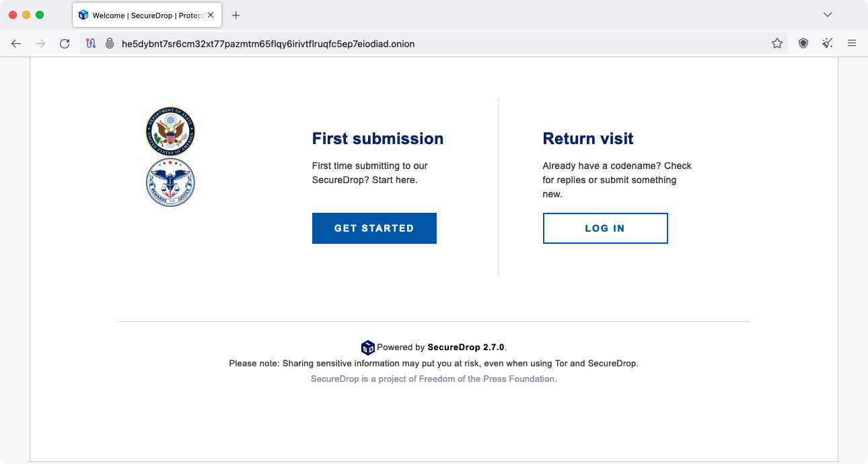
Task: Click the SecureDrop favicon on the tab
Action: click(83, 14)
